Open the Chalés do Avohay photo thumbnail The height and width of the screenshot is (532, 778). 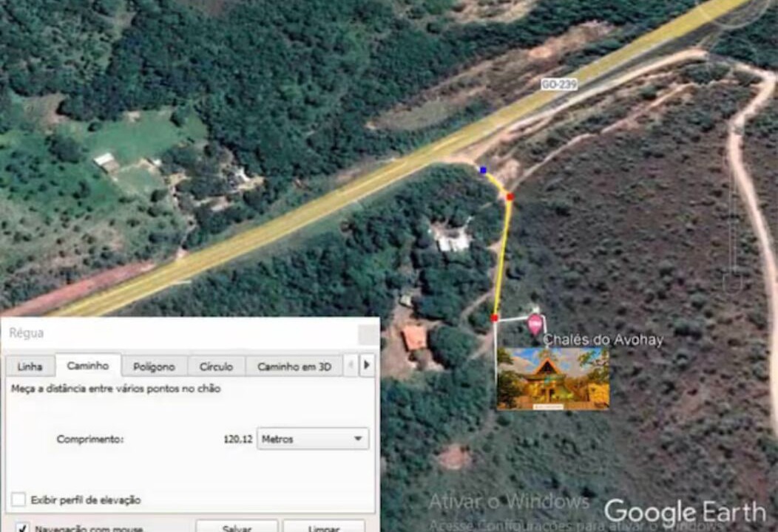[552, 379]
